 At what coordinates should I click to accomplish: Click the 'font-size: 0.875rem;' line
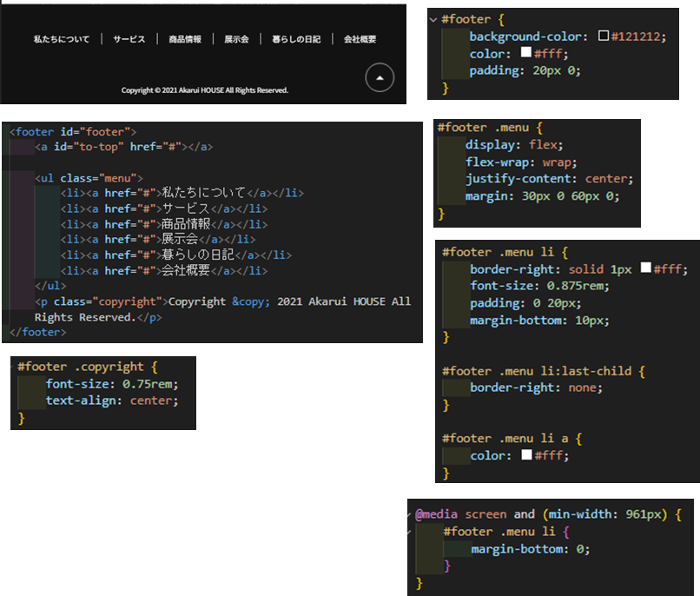pos(539,286)
